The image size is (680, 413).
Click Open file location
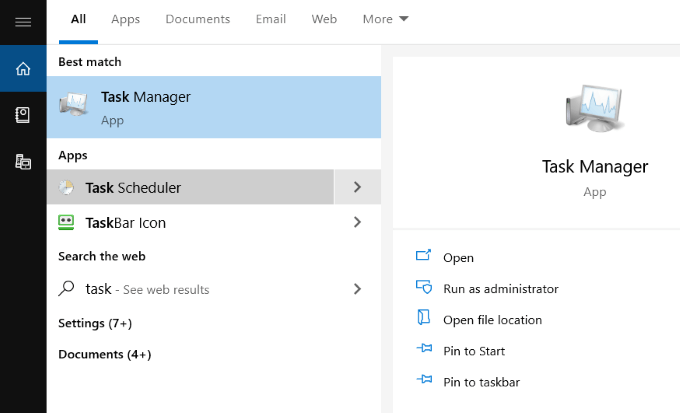(492, 320)
